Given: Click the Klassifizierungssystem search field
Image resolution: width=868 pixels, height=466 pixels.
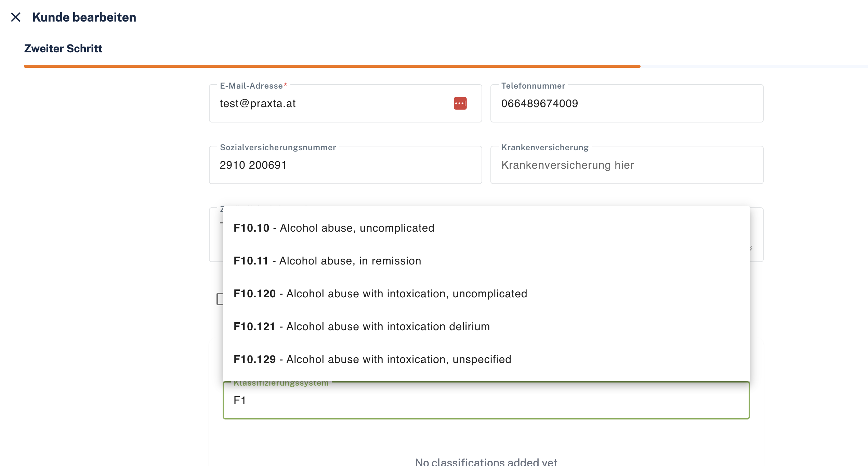Looking at the screenshot, I should coord(486,400).
